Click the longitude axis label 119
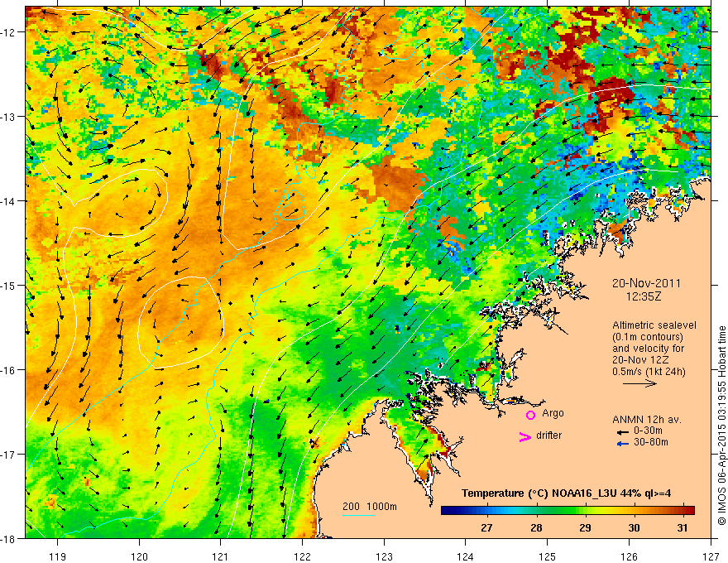Viewport: 728px width, 563px height. [x=58, y=556]
